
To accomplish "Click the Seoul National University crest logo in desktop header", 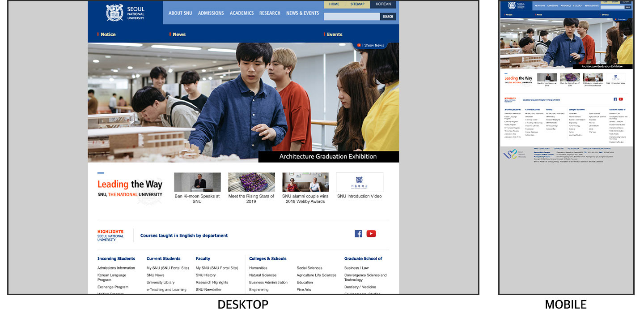I will point(114,13).
